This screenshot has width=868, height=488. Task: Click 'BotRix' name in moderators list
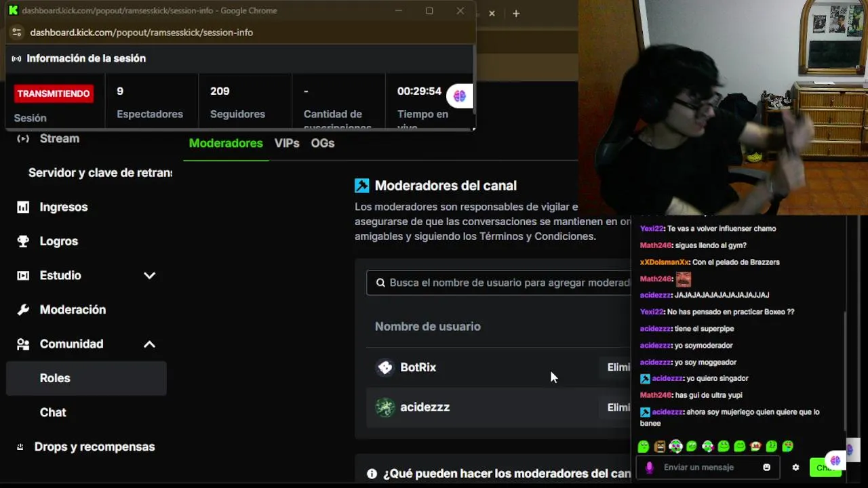pos(418,367)
